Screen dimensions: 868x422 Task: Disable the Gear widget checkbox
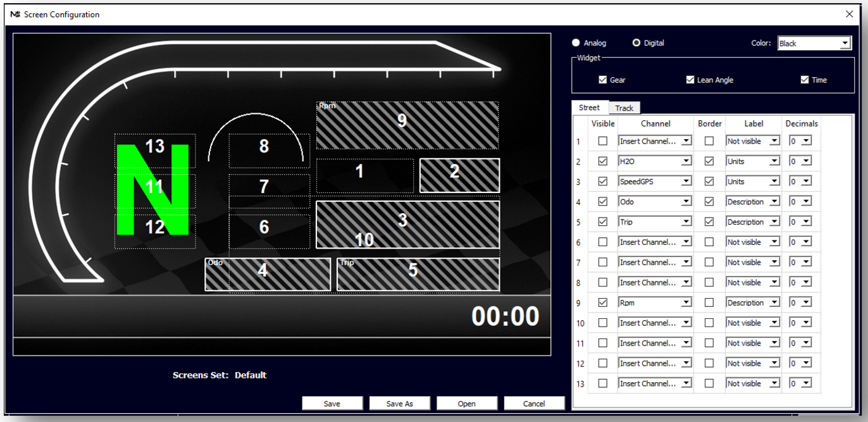[603, 80]
